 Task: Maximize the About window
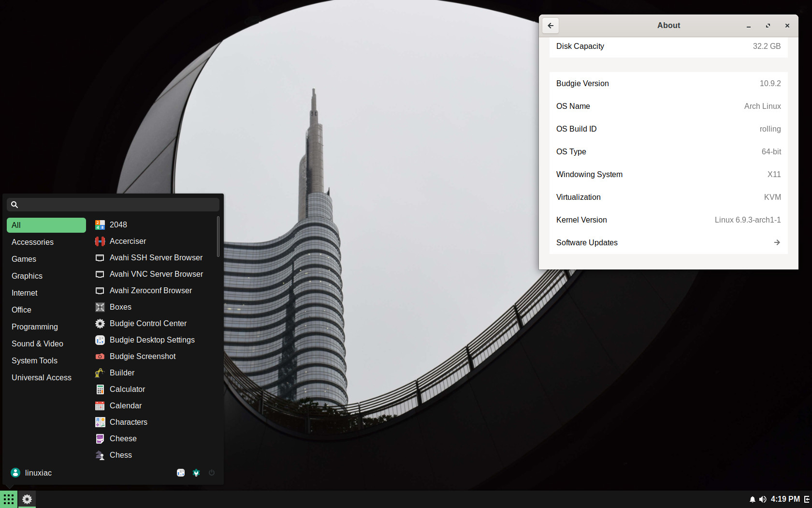(768, 26)
